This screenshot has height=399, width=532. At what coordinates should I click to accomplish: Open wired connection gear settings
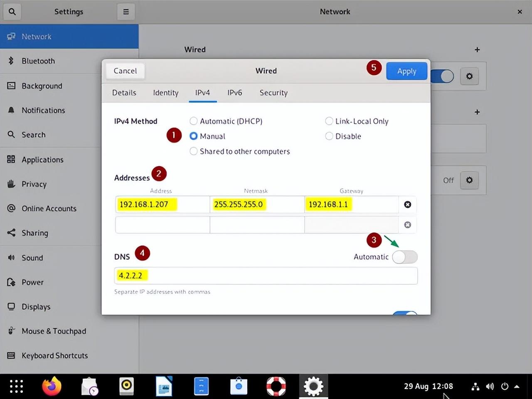[x=469, y=76]
